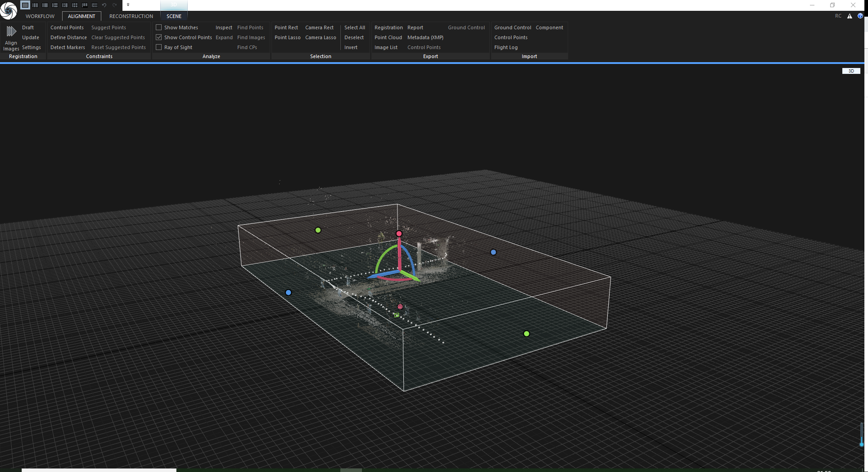This screenshot has width=868, height=472.
Task: Enable the Ray of Sight checkbox
Action: pyautogui.click(x=158, y=47)
